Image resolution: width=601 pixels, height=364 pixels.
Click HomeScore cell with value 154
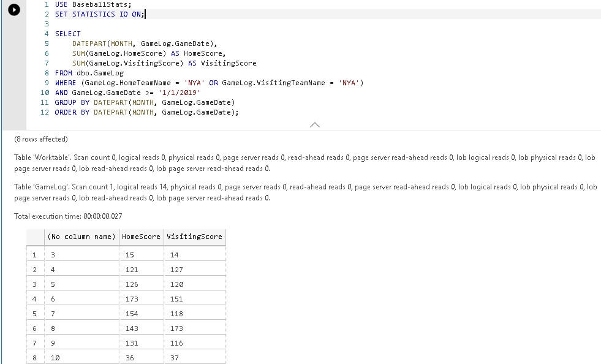pos(141,313)
